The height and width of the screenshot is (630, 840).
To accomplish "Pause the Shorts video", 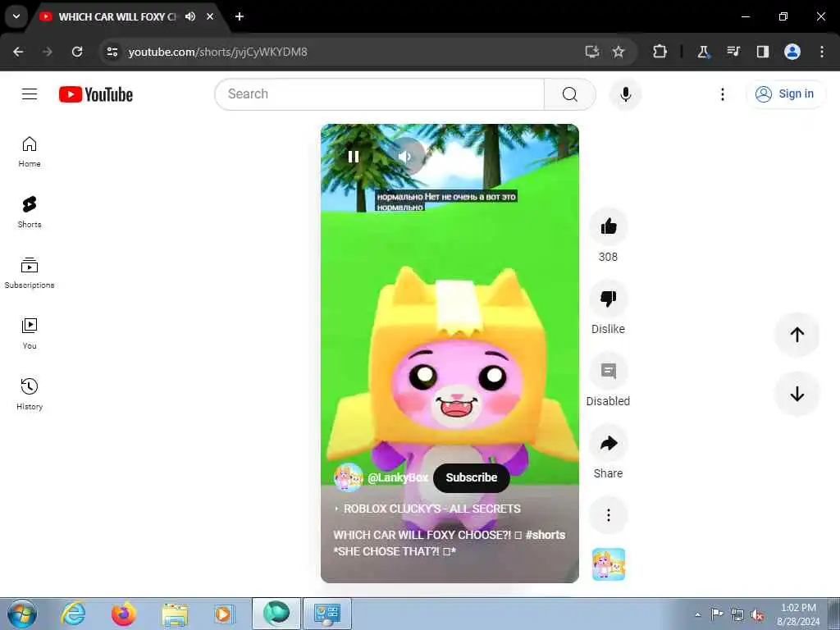I will pos(354,157).
